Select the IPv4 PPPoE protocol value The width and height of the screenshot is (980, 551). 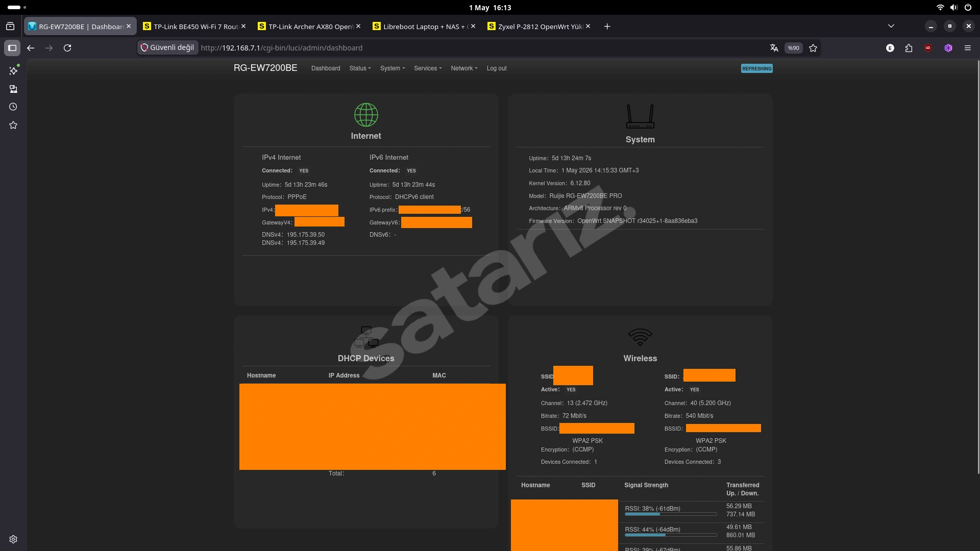coord(297,197)
